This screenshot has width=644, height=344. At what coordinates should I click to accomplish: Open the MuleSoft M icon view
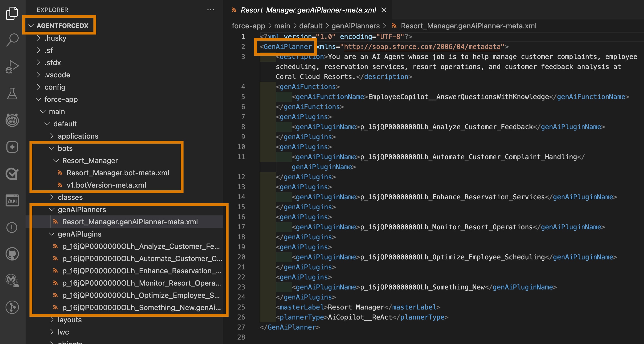pos(12,280)
